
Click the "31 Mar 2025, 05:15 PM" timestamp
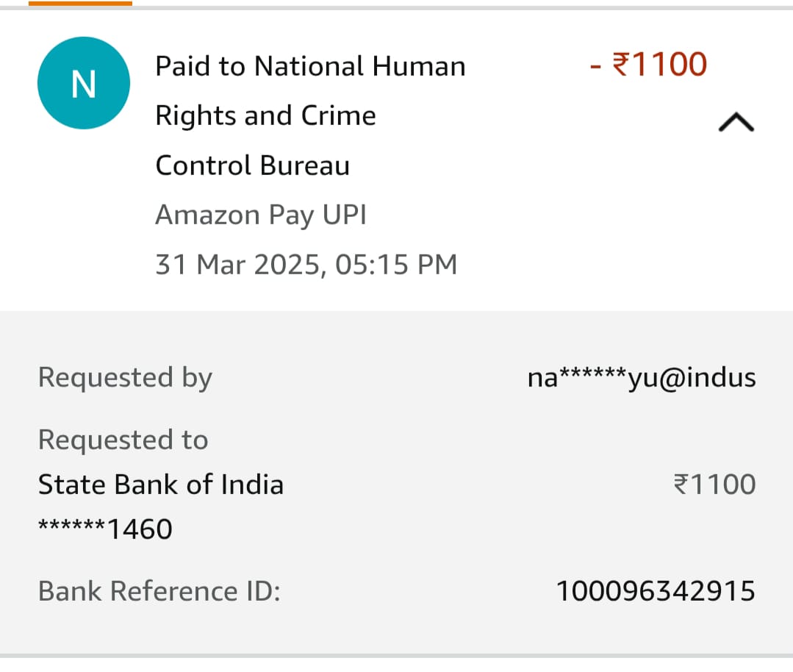[x=306, y=264]
